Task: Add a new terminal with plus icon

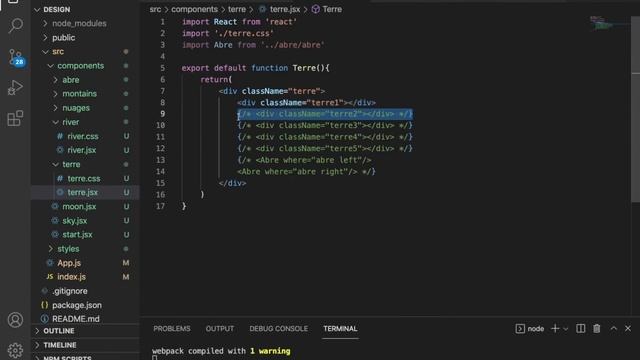Action: pos(555,329)
